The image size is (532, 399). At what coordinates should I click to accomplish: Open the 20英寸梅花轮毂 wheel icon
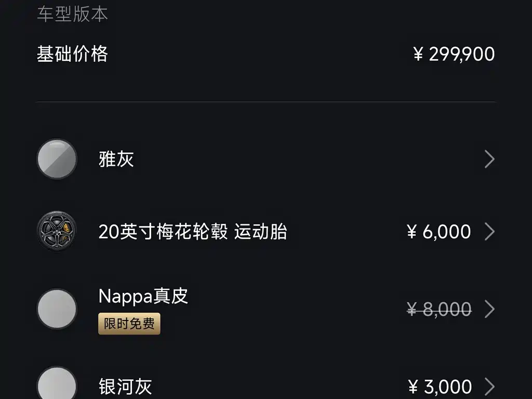[57, 231]
